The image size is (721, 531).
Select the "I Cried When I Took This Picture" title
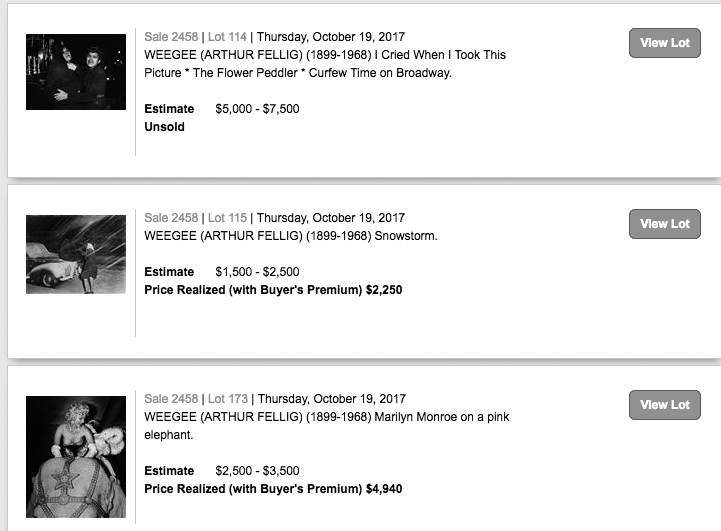coord(325,63)
